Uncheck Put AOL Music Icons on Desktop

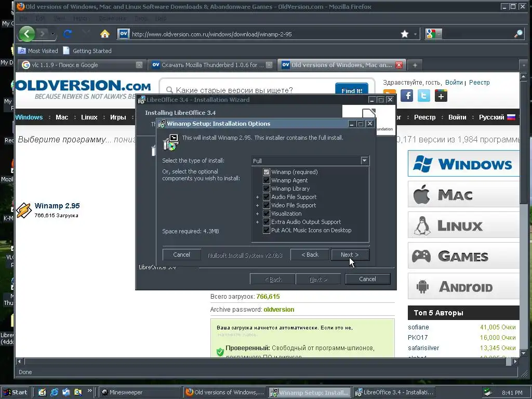(x=267, y=230)
